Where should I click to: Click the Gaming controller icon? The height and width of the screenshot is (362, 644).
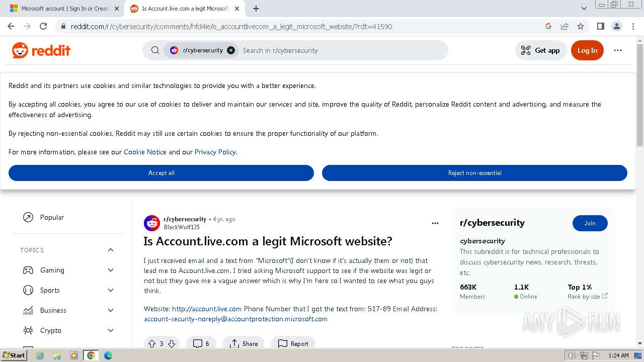coord(28,270)
